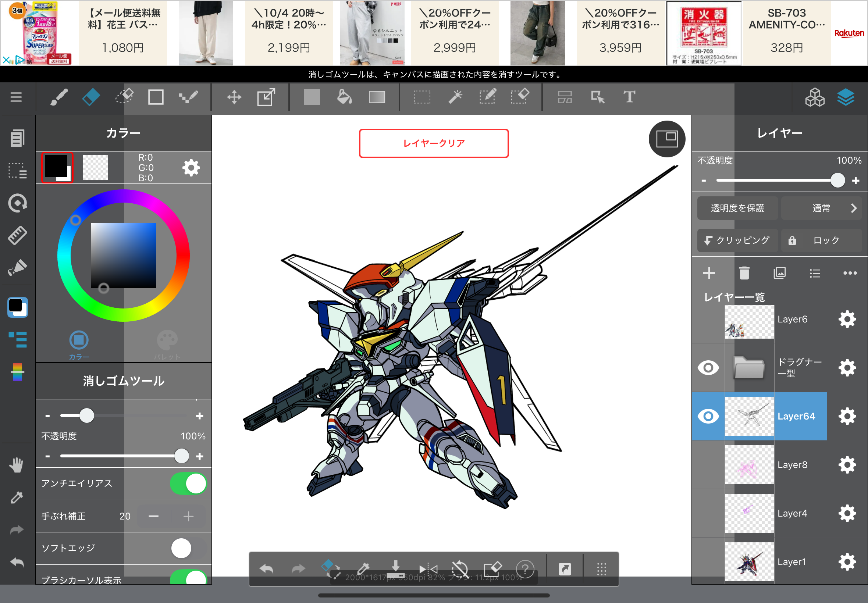Open the three-dots layer options menu

point(850,273)
